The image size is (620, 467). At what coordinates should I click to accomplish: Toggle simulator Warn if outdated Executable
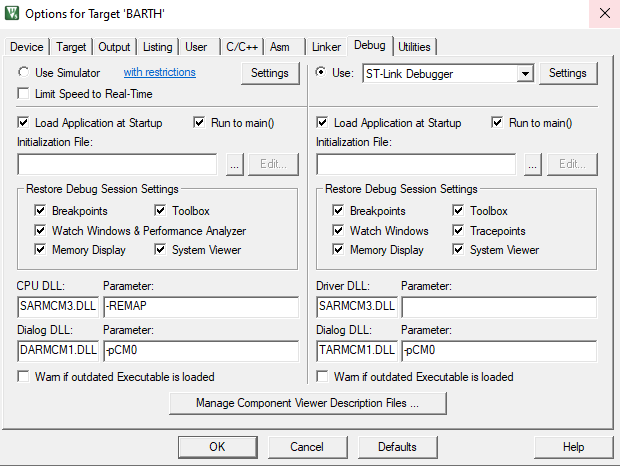[x=23, y=376]
